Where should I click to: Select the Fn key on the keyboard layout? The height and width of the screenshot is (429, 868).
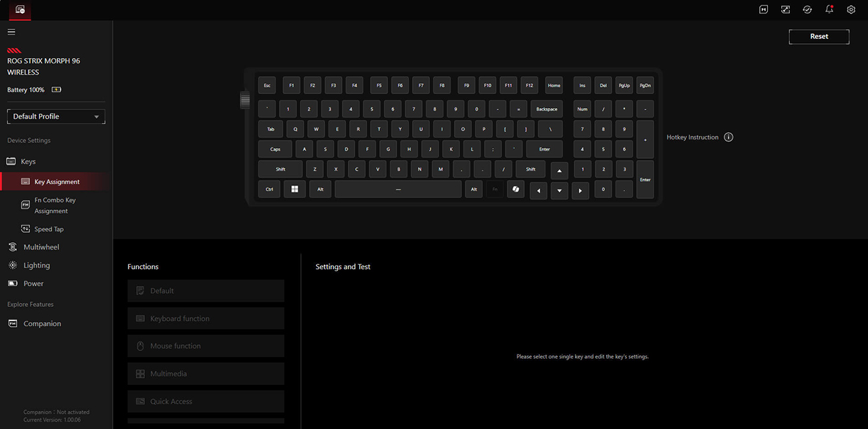click(x=494, y=189)
